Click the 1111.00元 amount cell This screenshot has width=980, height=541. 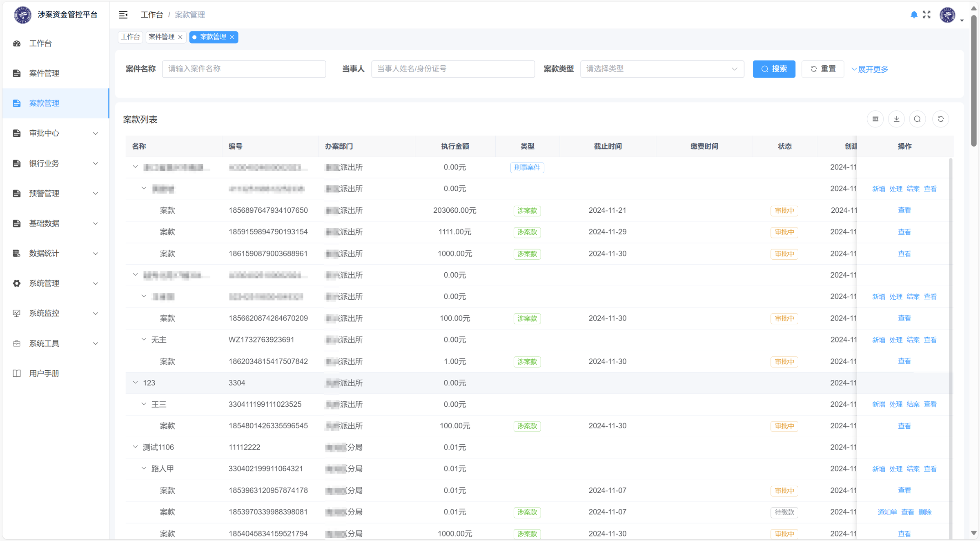coord(455,232)
